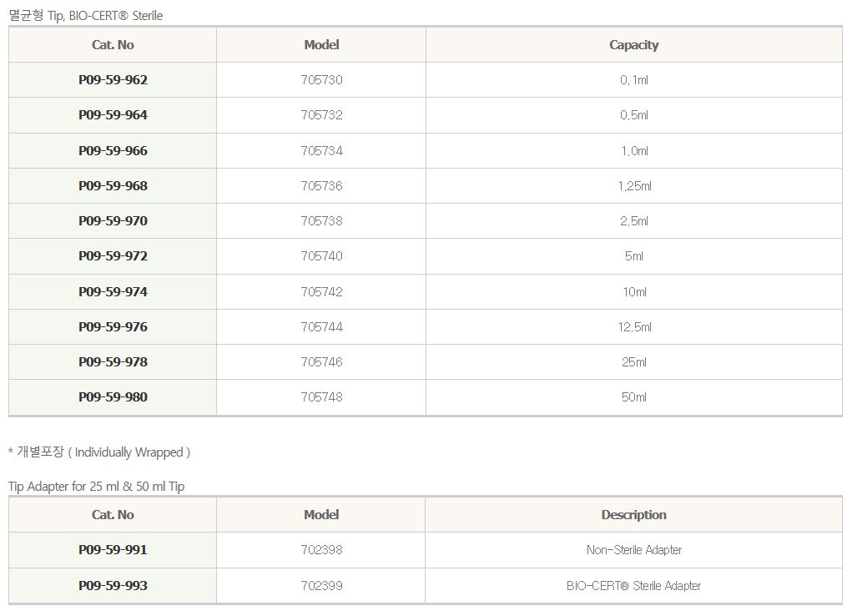Select catalog number P09-59-976

[x=113, y=327]
